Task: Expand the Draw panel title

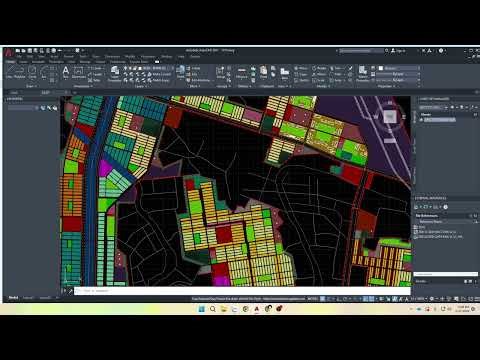Action: (x=31, y=86)
